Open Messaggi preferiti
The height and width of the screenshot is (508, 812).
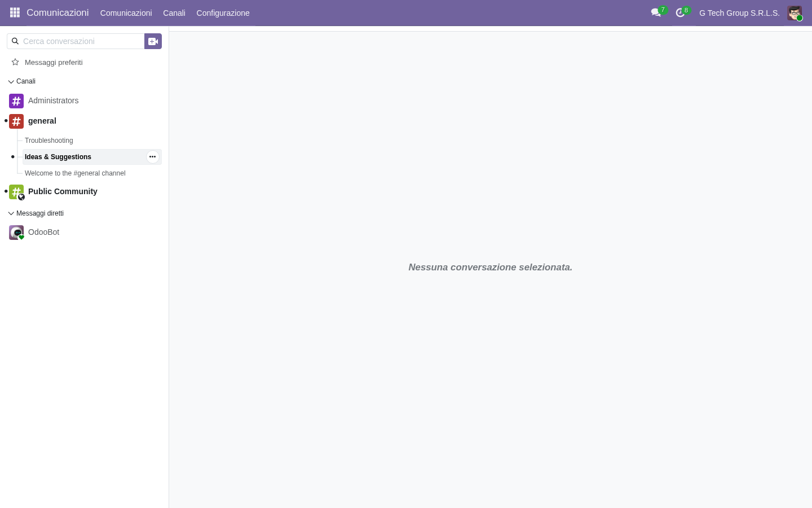point(54,63)
